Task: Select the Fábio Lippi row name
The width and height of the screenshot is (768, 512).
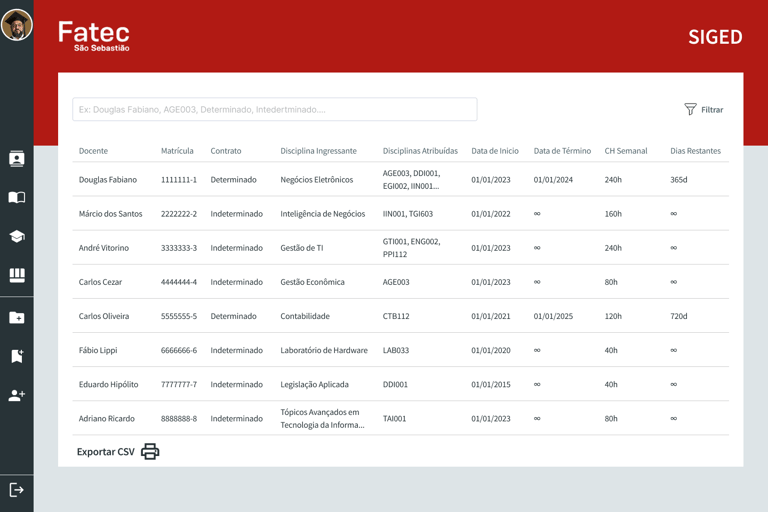Action: pos(98,350)
